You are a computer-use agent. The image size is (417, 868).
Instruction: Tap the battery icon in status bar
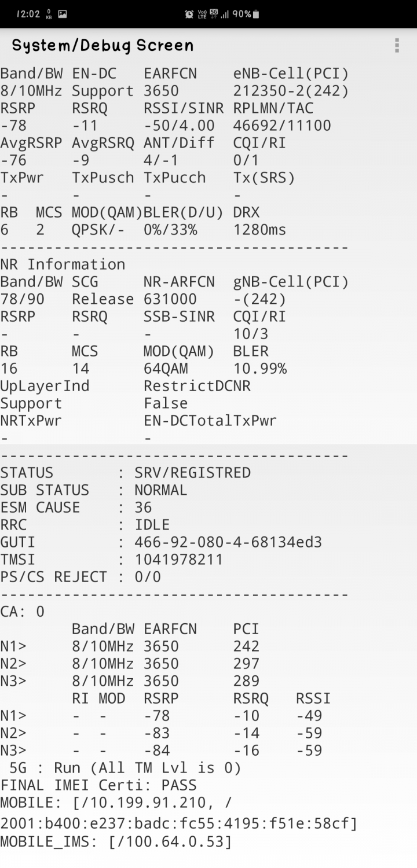(256, 14)
